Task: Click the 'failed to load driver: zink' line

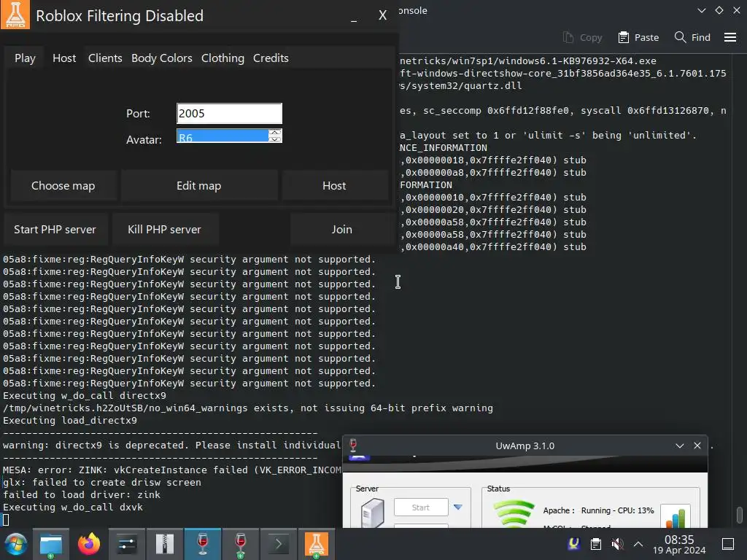Action: pos(82,495)
